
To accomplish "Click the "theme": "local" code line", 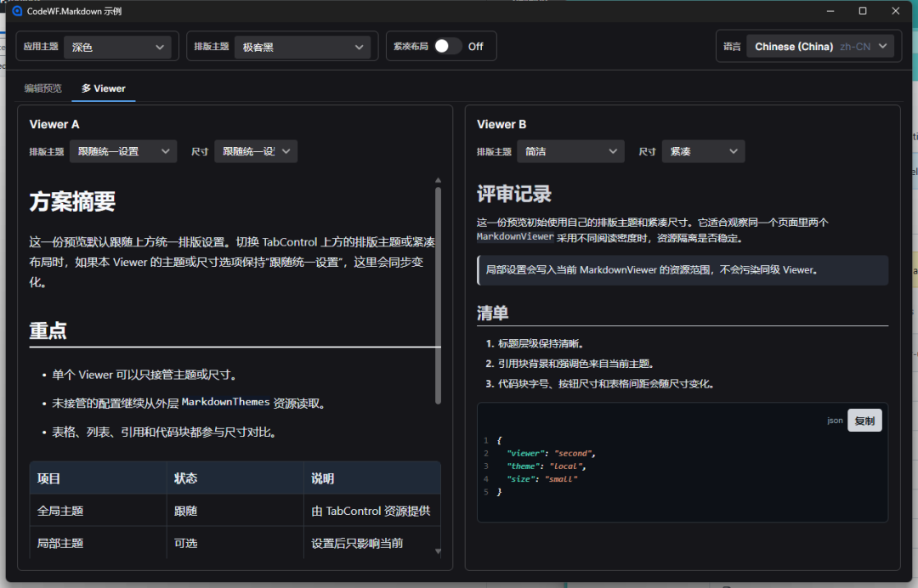I will point(547,466).
